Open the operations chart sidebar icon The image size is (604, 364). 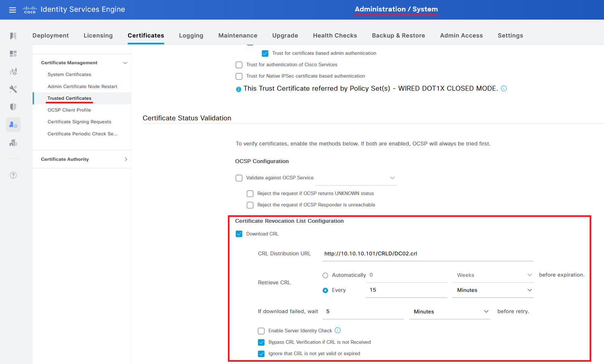click(13, 71)
